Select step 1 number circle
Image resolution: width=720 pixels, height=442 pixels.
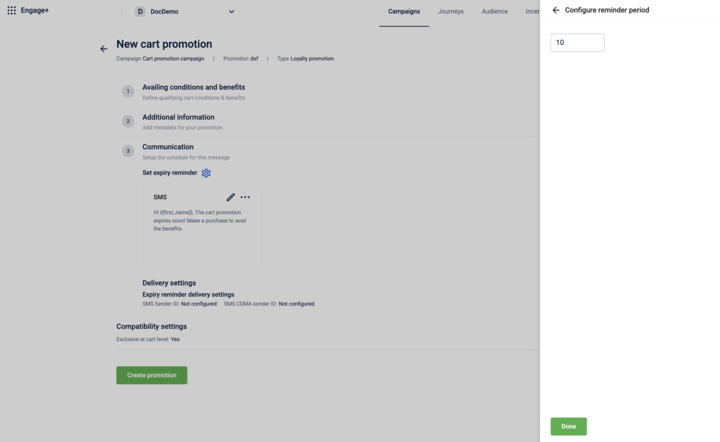point(128,91)
